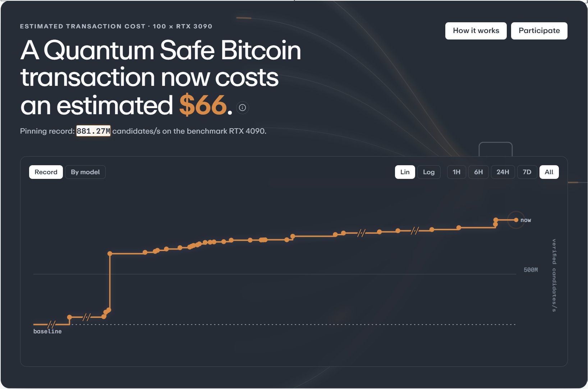Viewport: 588px width, 389px height.
Task: Select Lin scale for the chart
Action: [405, 172]
